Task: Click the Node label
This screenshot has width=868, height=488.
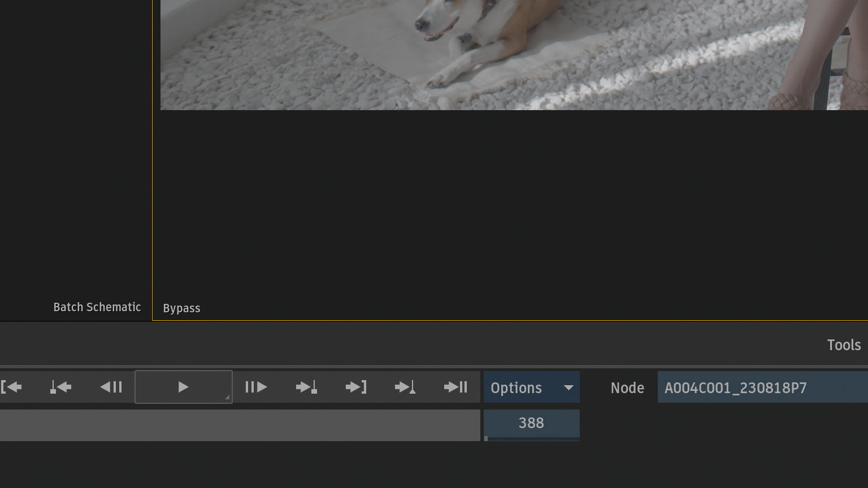Action: (627, 388)
